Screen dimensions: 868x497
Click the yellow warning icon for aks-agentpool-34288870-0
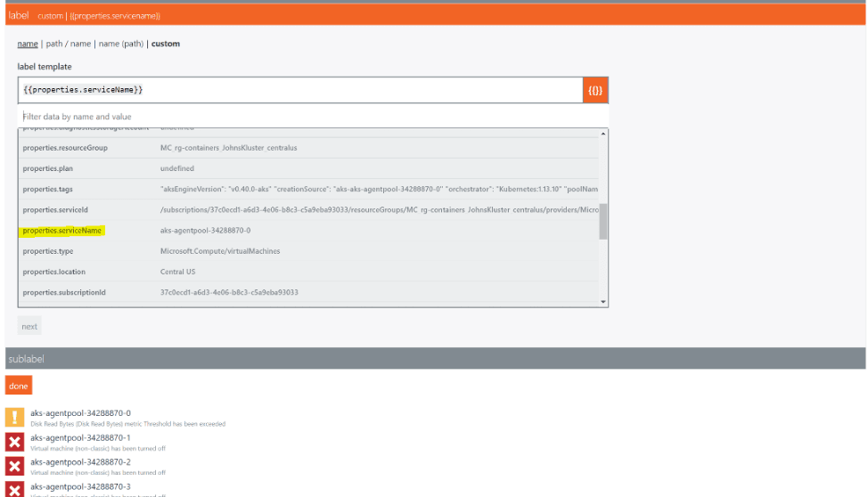point(15,418)
